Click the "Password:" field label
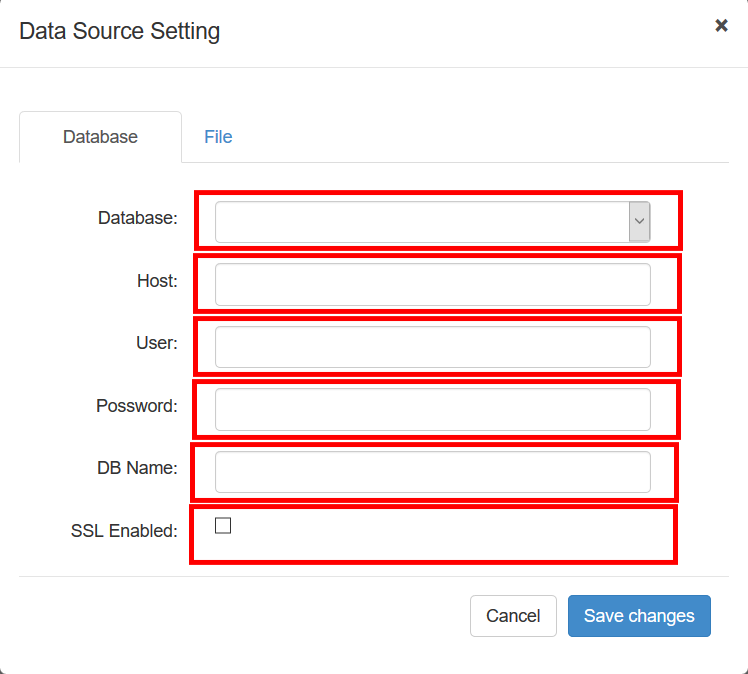 (136, 406)
